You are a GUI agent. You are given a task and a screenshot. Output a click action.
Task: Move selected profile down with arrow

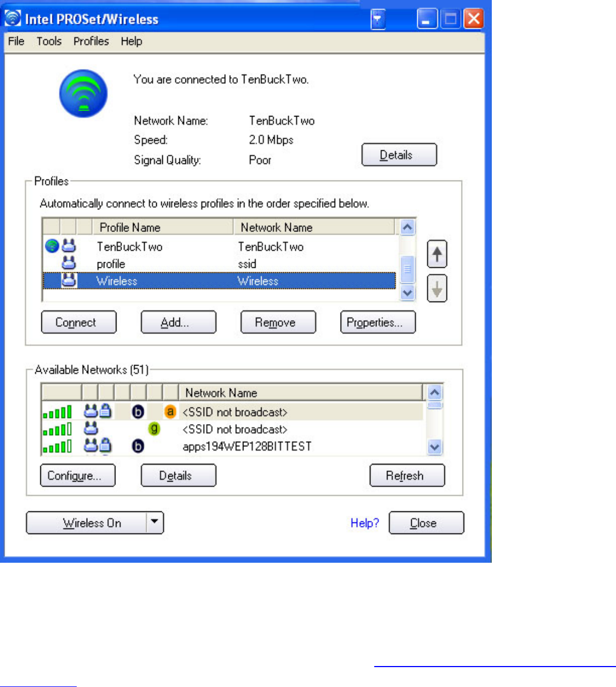pyautogui.click(x=437, y=289)
